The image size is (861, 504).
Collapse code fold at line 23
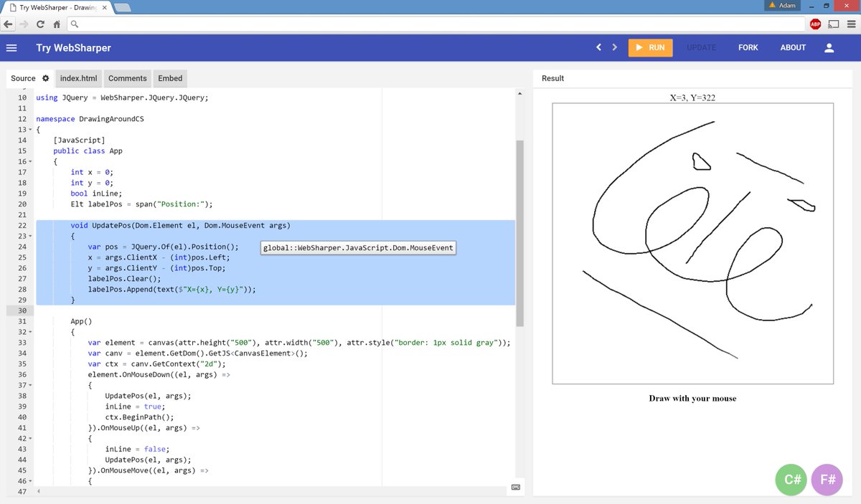[31, 237]
